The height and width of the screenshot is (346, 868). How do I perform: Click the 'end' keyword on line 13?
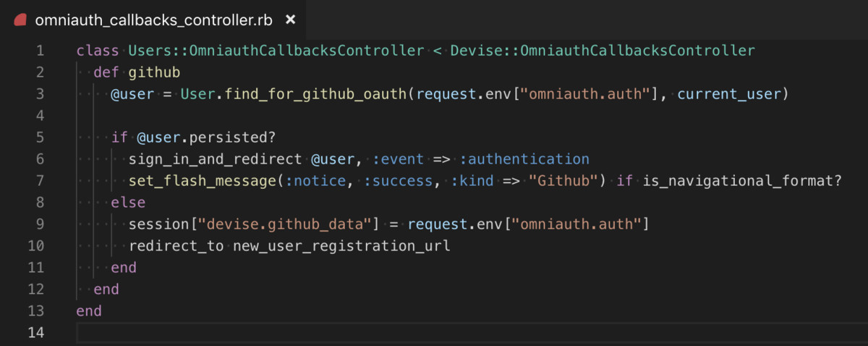coord(89,311)
